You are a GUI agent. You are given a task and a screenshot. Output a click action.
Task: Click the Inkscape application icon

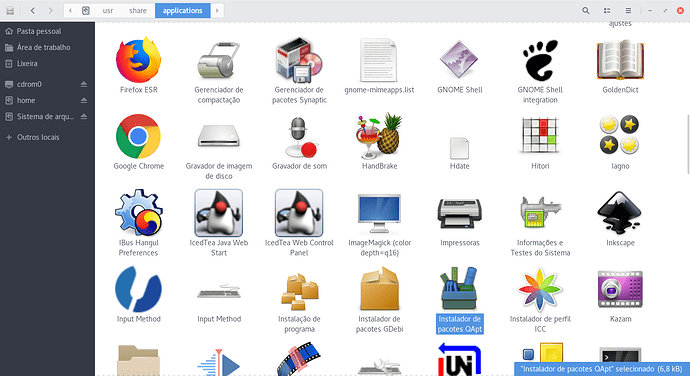coord(620,213)
